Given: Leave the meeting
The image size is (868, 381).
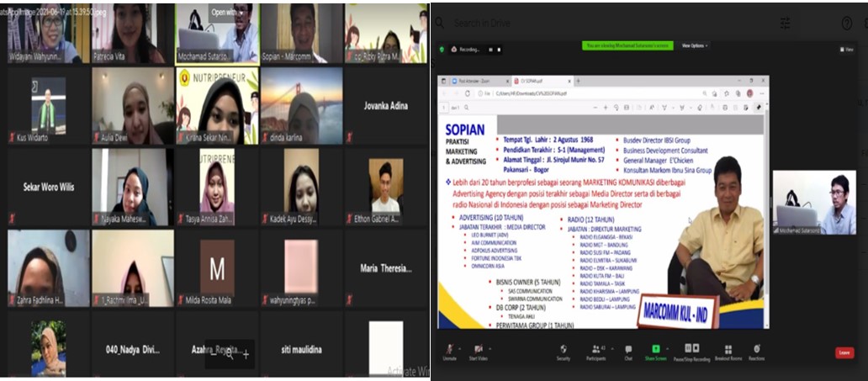Looking at the screenshot, I should coord(844,353).
